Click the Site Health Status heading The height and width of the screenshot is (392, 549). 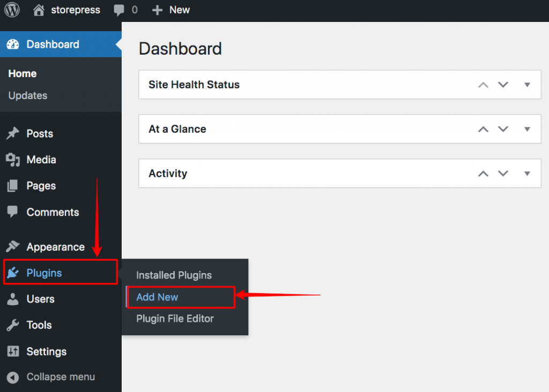pos(194,85)
